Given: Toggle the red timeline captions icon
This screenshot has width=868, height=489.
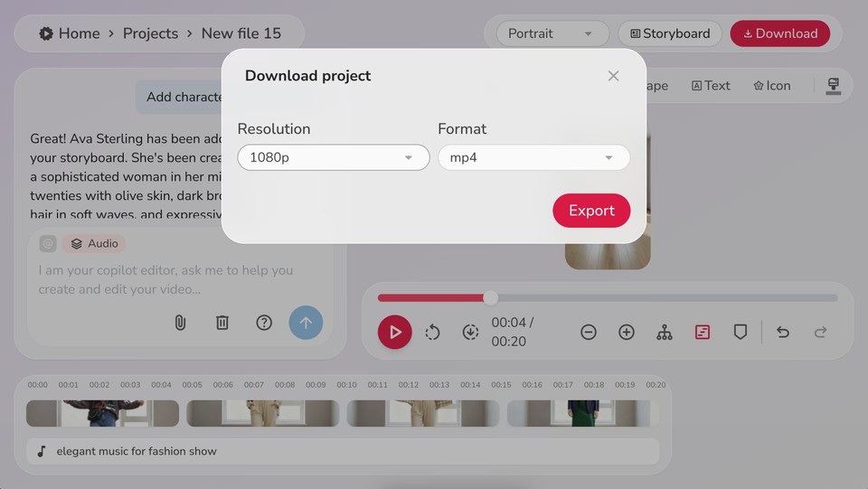Looking at the screenshot, I should tap(703, 333).
